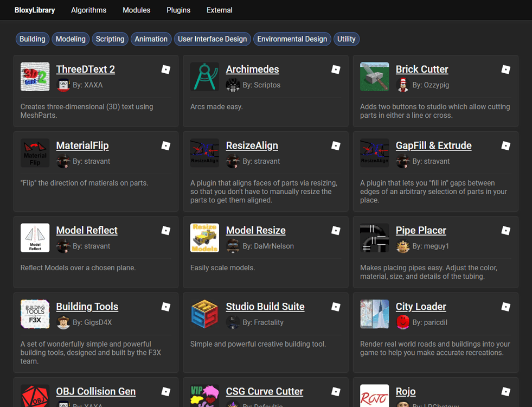Select the Brick Cutter saw icon
532x407 pixels.
(374, 77)
